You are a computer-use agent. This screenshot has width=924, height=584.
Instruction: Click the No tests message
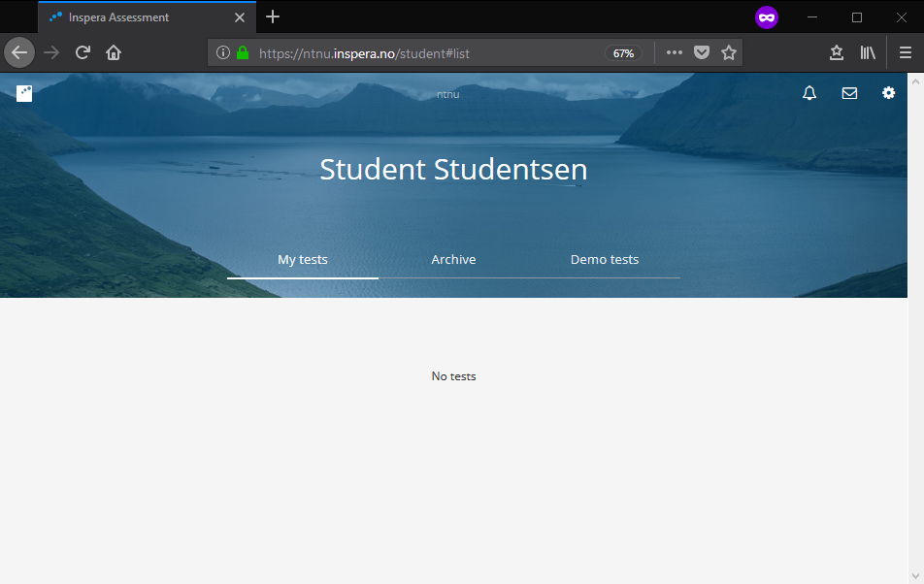coord(453,376)
